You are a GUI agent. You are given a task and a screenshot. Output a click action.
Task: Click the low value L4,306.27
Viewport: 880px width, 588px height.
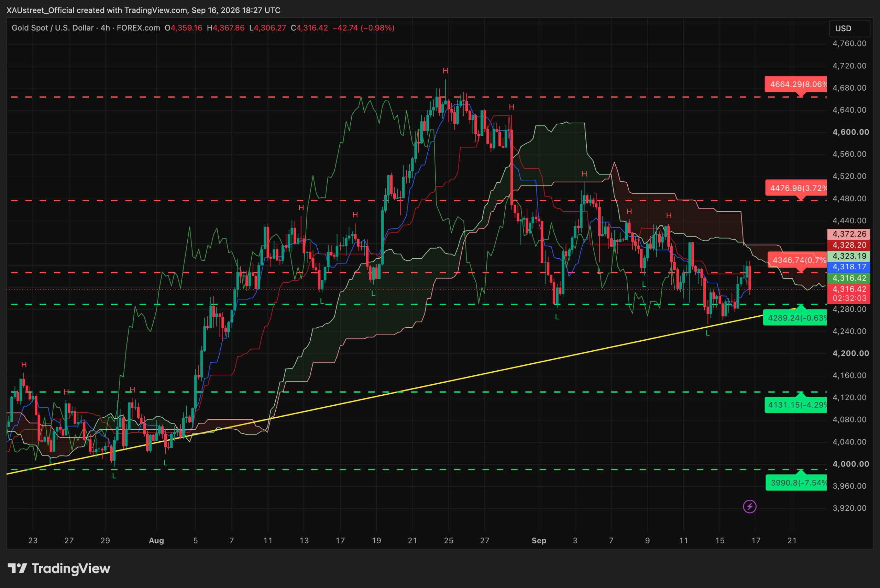tap(267, 28)
